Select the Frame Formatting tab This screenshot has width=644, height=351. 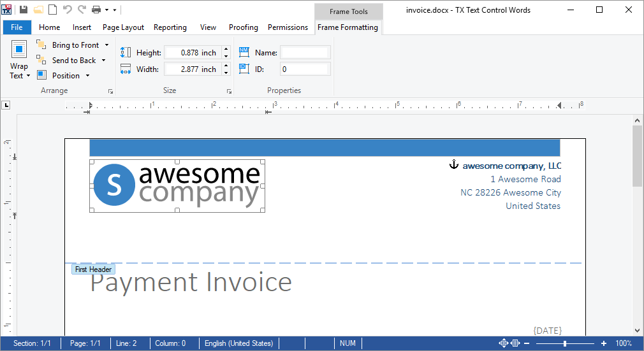[x=348, y=27]
